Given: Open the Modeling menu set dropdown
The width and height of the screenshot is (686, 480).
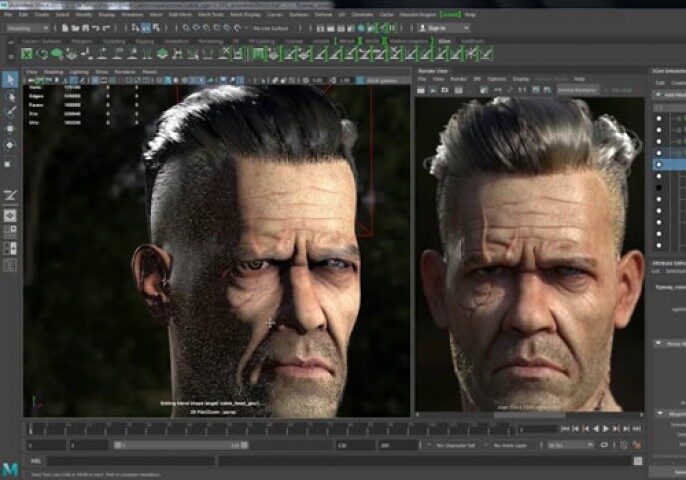Looking at the screenshot, I should point(28,28).
